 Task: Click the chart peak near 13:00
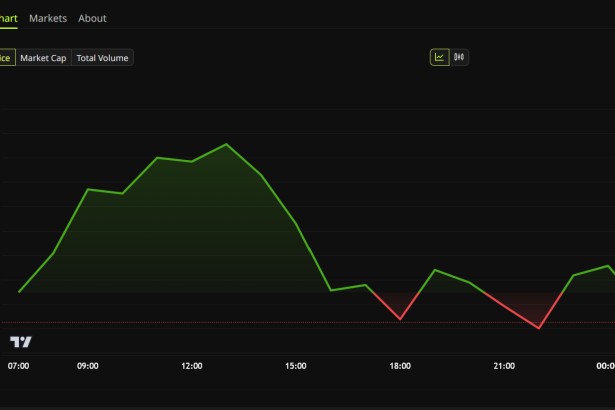[x=226, y=144]
